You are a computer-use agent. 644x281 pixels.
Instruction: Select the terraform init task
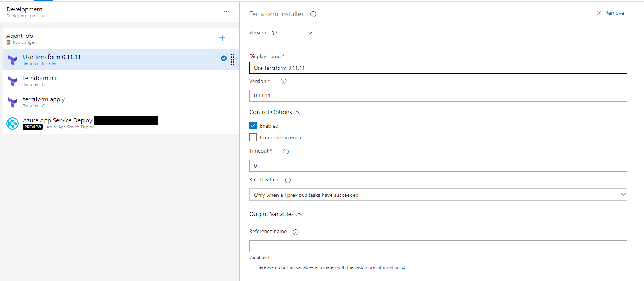pyautogui.click(x=121, y=81)
